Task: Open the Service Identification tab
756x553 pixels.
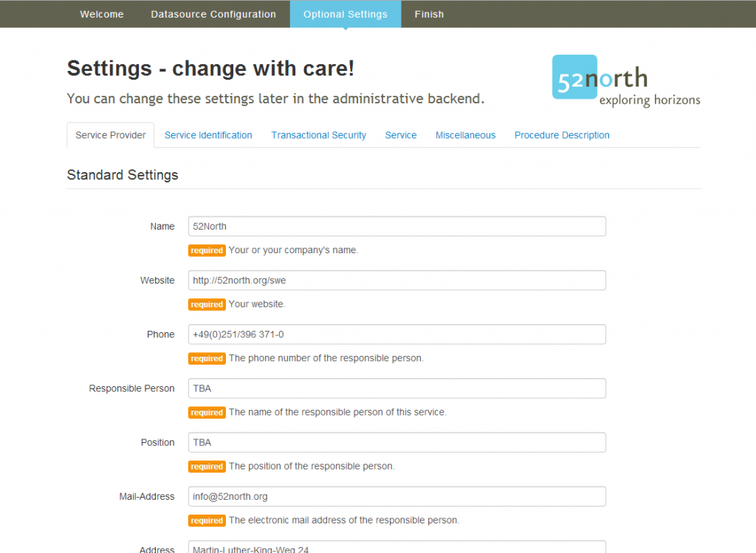Action: click(x=208, y=135)
